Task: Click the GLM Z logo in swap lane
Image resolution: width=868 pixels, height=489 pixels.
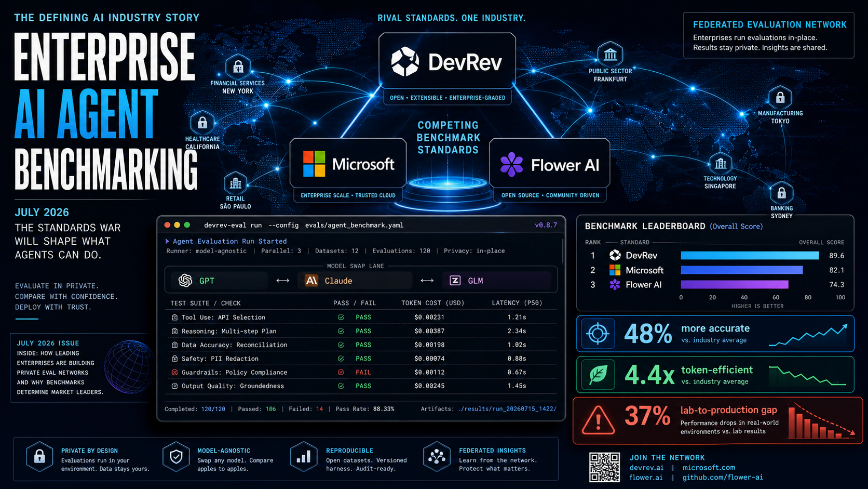Action: click(x=455, y=281)
